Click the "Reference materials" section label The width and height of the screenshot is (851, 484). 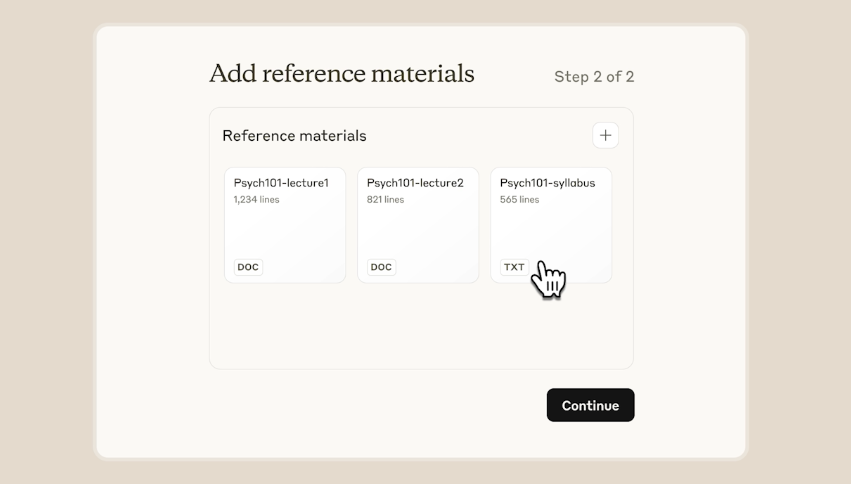pos(294,136)
